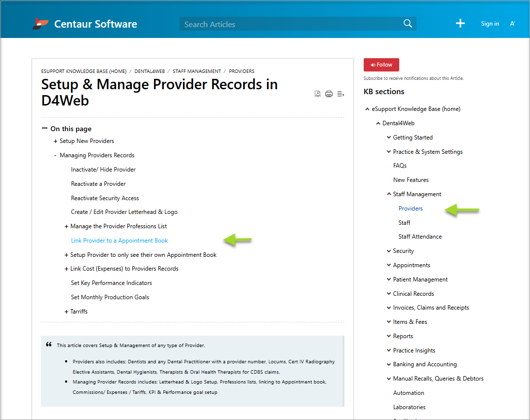Jump to Reactivate Security Access

click(105, 198)
